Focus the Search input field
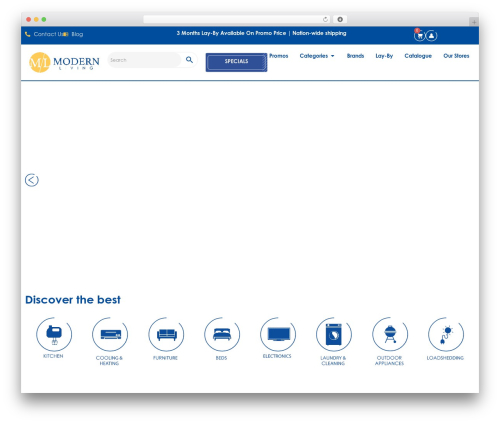This screenshot has height=423, width=500. point(144,60)
